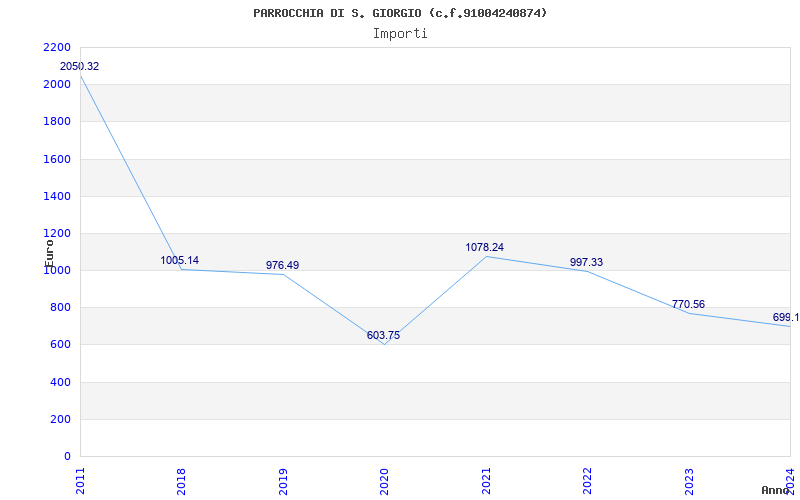Select the 1078.24 data label
Image resolution: width=800 pixels, height=500 pixels.
[485, 247]
